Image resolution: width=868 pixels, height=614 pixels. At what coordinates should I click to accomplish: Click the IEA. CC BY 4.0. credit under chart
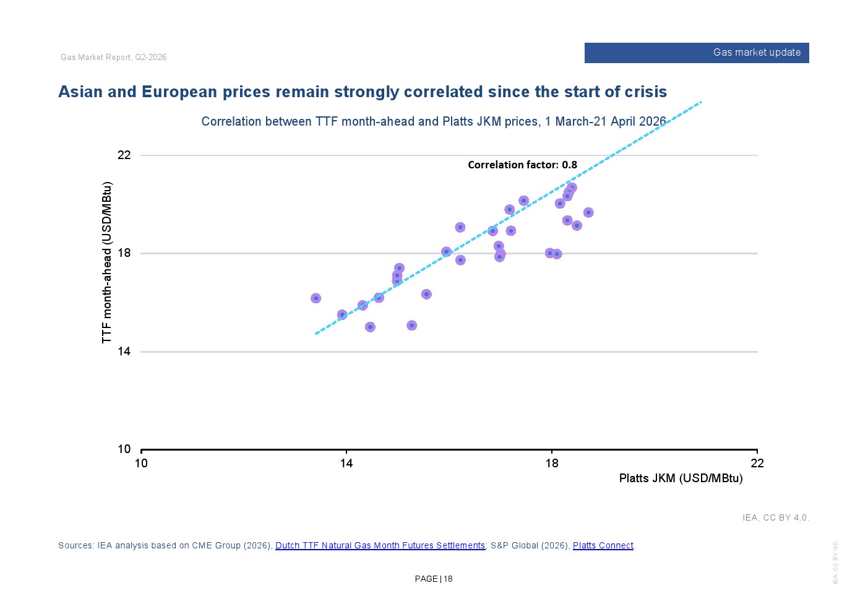[776, 517]
